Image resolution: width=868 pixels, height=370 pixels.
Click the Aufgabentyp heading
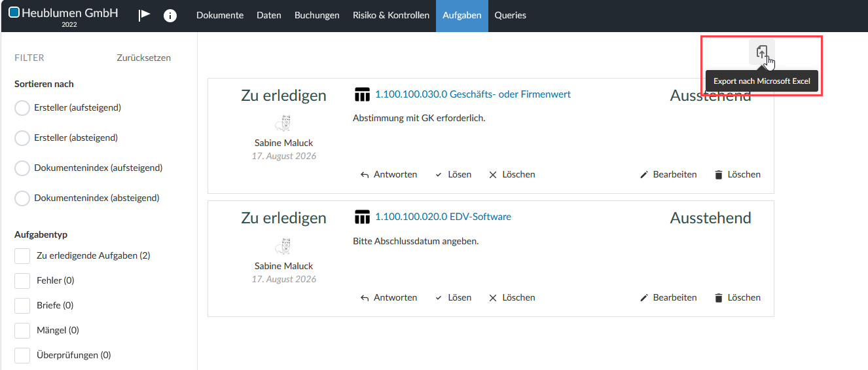tap(41, 234)
